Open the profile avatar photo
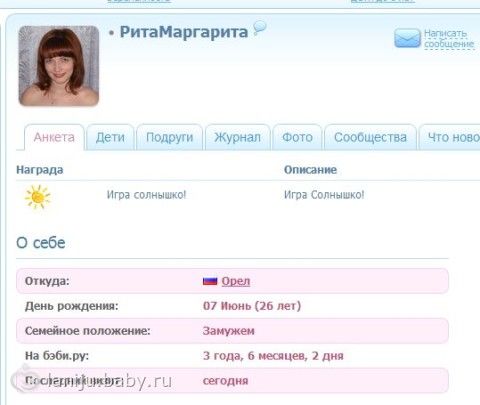The image size is (480, 405). coord(59,66)
